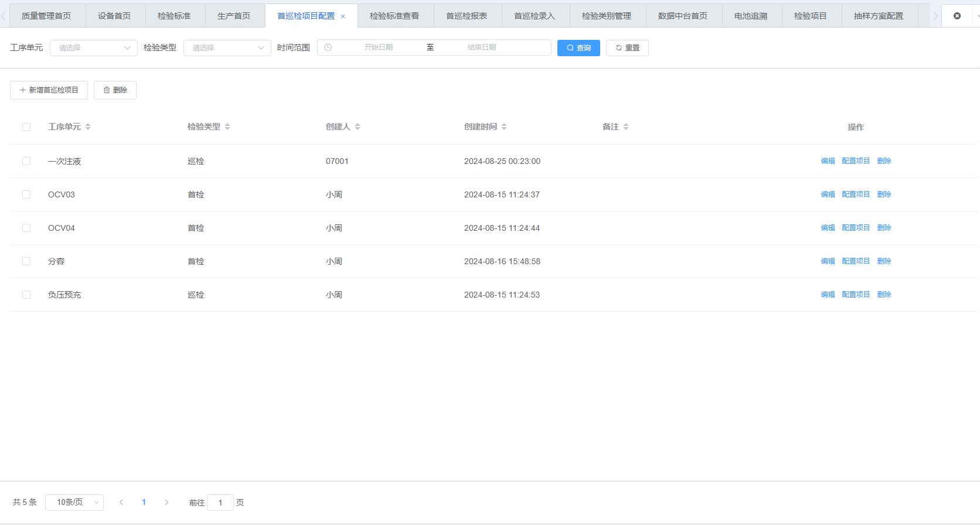
Task: Open the 数据中台首页 tab
Action: coord(683,16)
